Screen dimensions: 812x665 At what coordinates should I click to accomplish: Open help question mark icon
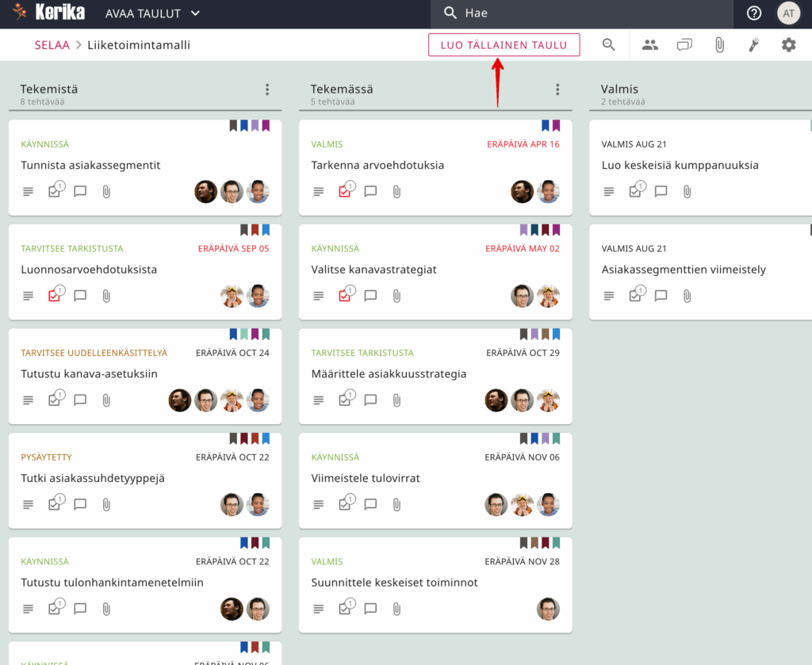point(754,13)
